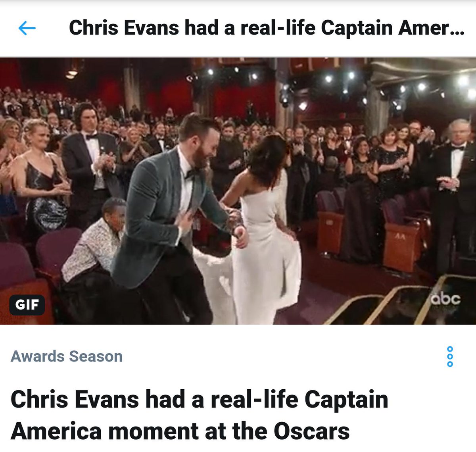Click the abc network watermark

(x=446, y=299)
